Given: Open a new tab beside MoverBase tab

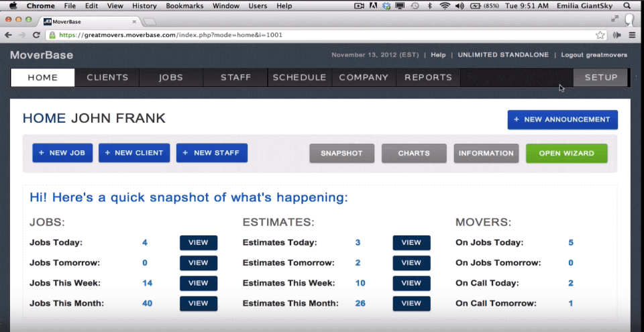Looking at the screenshot, I should point(150,21).
